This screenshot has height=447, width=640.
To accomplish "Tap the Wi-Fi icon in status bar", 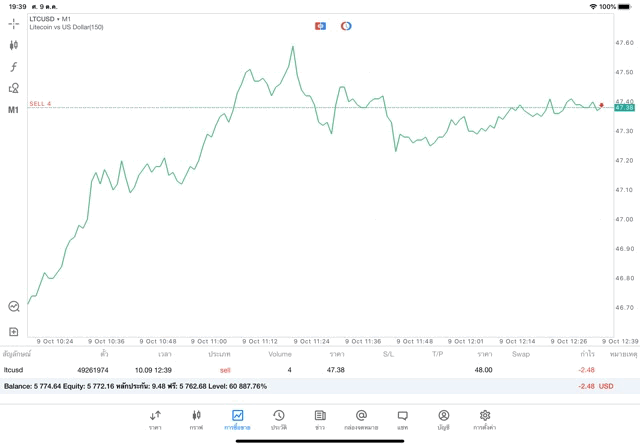I will 593,7.
